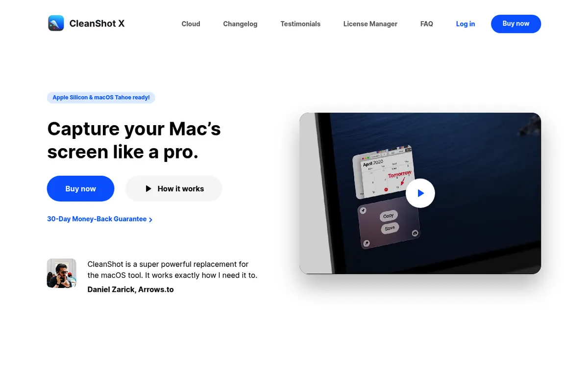Click the CleanShot testimonial quote text
Viewport: 588px width, 368px height.
click(x=172, y=270)
